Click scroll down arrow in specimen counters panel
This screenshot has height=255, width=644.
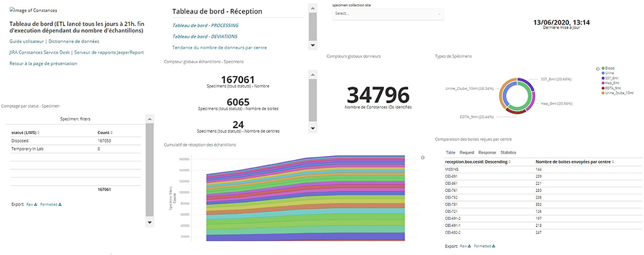point(312,128)
